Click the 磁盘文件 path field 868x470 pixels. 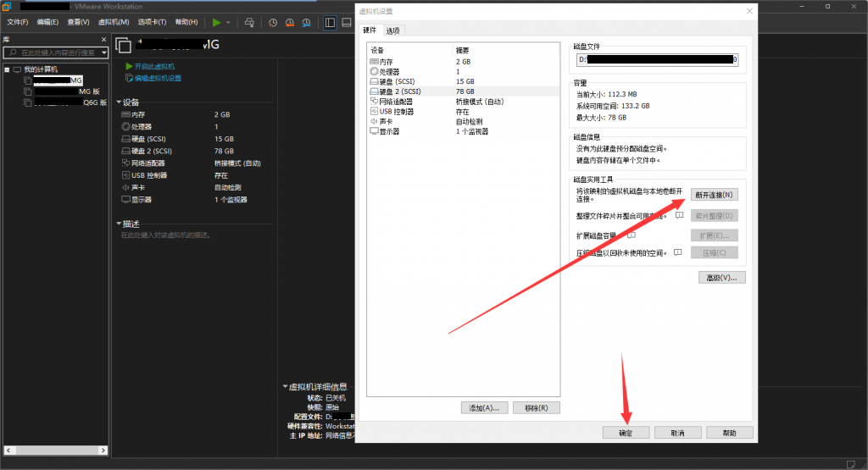point(658,59)
